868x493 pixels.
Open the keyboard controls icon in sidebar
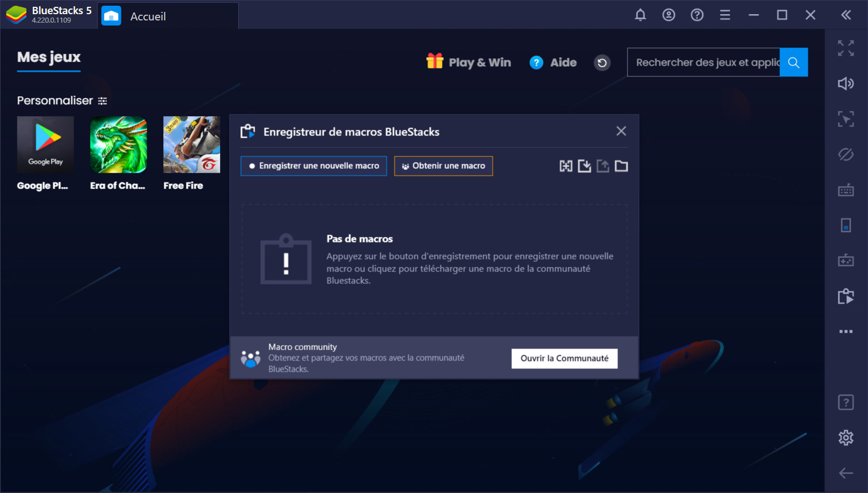(x=846, y=190)
